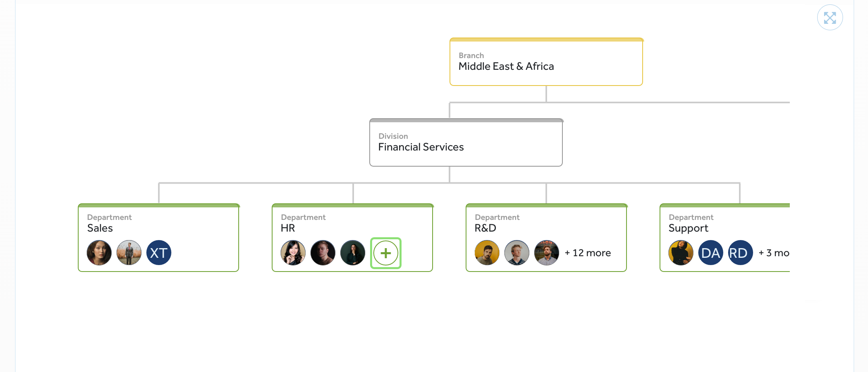Open the R&D department card title
This screenshot has height=372, width=868.
pyautogui.click(x=485, y=228)
